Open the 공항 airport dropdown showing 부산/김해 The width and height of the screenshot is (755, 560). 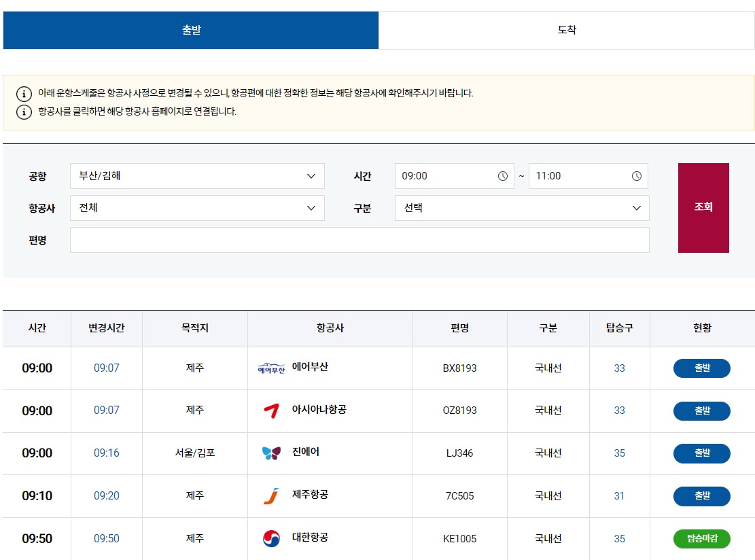point(197,176)
